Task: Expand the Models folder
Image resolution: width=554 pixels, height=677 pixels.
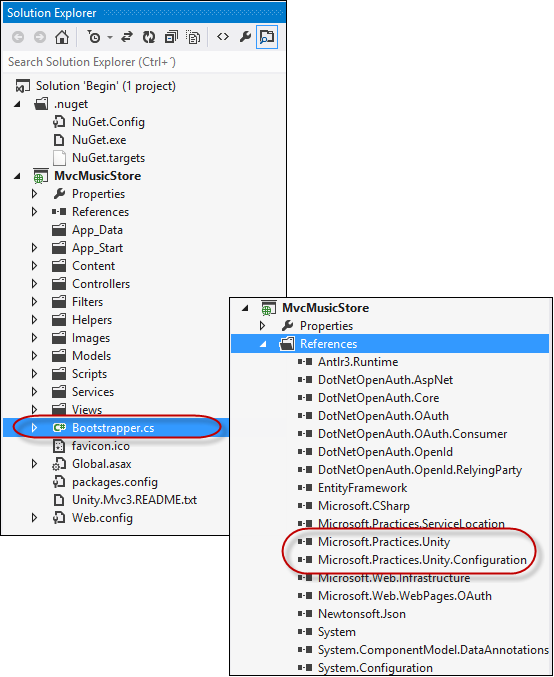Action: (x=35, y=356)
